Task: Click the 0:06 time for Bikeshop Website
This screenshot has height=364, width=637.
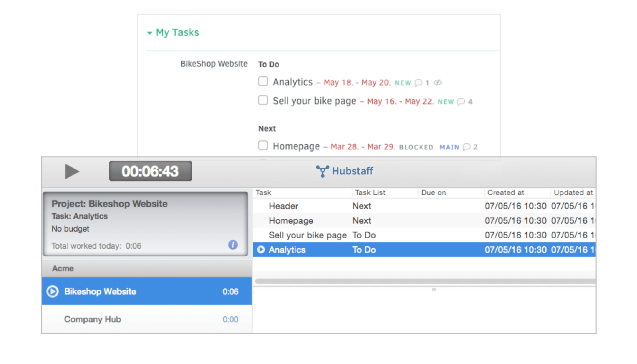Action: coord(230,292)
